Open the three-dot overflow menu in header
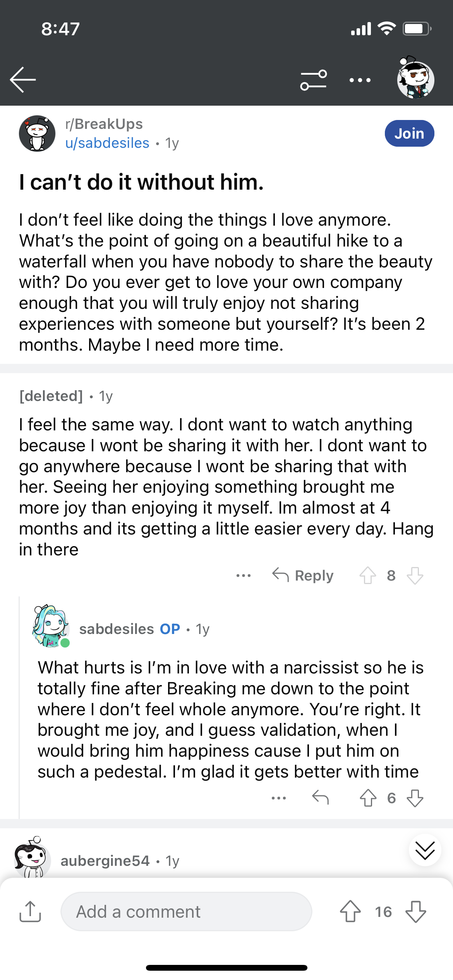Viewport: 453px width, 980px height. (360, 80)
